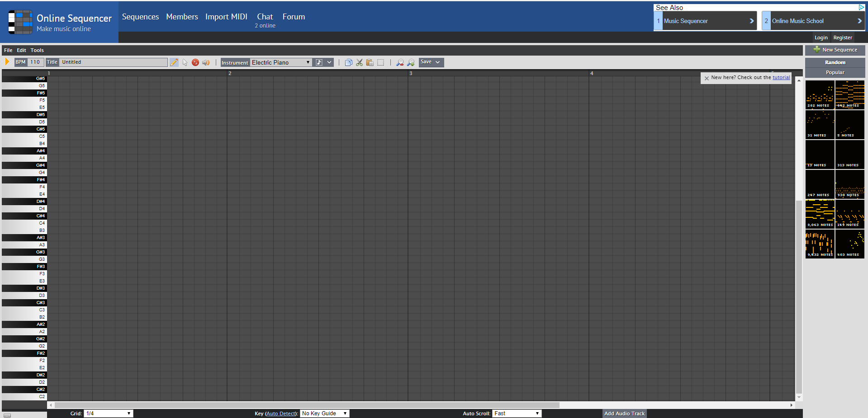
Task: Dismiss the New here tutorial notice
Action: pos(707,78)
